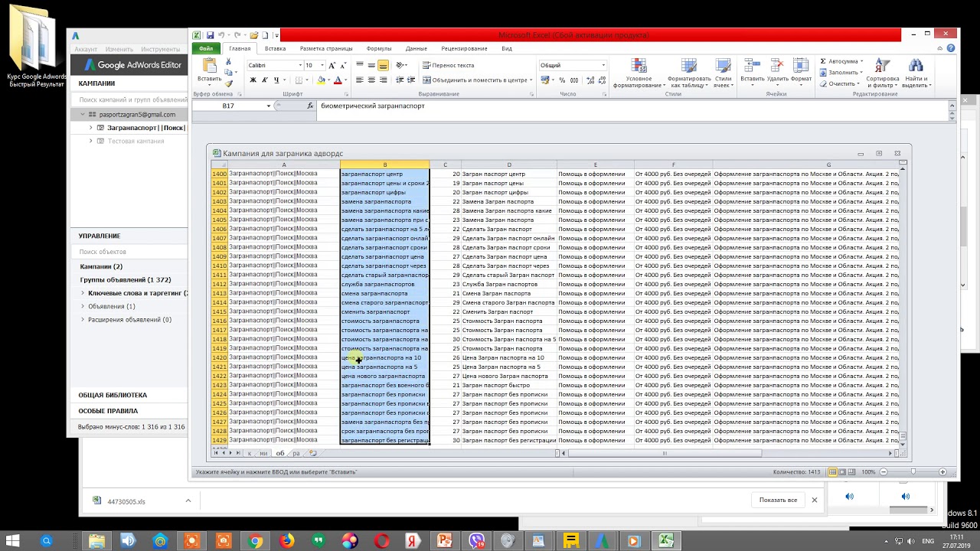This screenshot has width=980, height=551.
Task: Click the Save icon in quick access toolbar
Action: click(210, 35)
